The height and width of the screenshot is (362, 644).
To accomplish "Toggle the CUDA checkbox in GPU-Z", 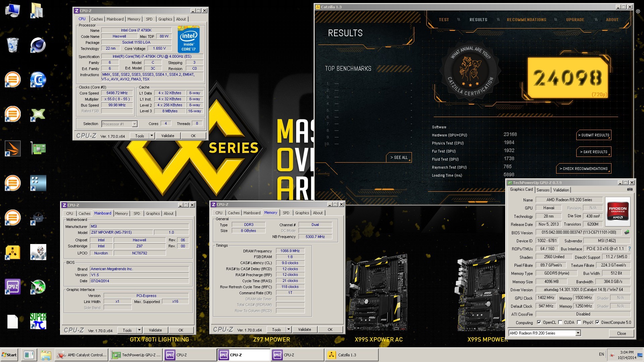I will [560, 322].
